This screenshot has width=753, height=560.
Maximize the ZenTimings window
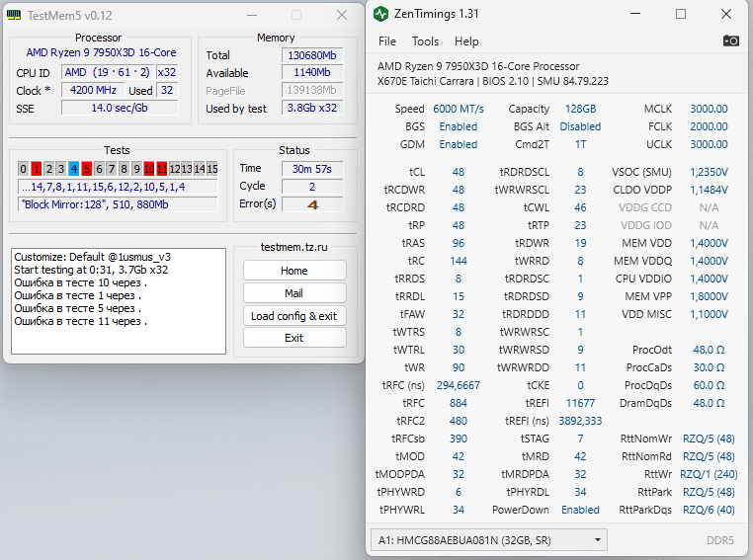pyautogui.click(x=681, y=14)
